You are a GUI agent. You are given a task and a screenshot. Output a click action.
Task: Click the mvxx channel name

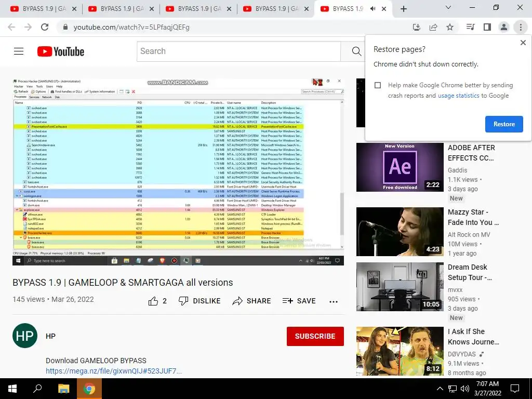click(455, 290)
